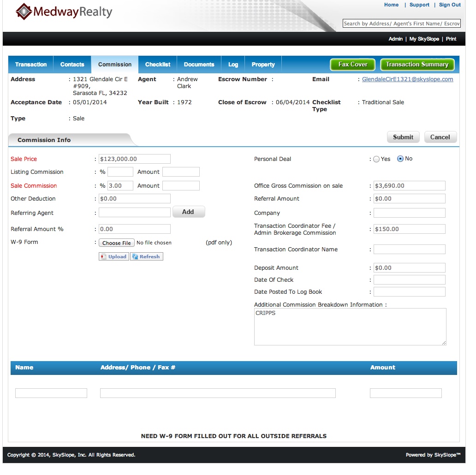Click the Fax Cover button
The image size is (476, 475).
(353, 65)
